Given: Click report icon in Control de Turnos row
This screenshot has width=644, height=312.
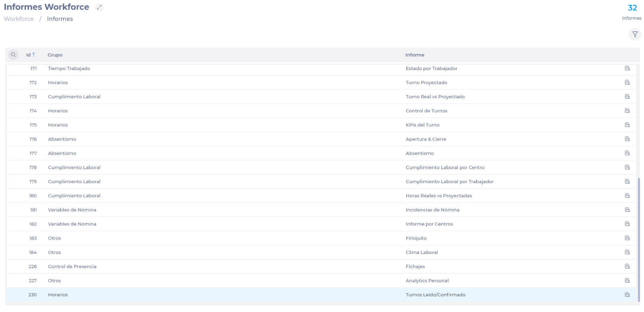Looking at the screenshot, I should tap(627, 111).
